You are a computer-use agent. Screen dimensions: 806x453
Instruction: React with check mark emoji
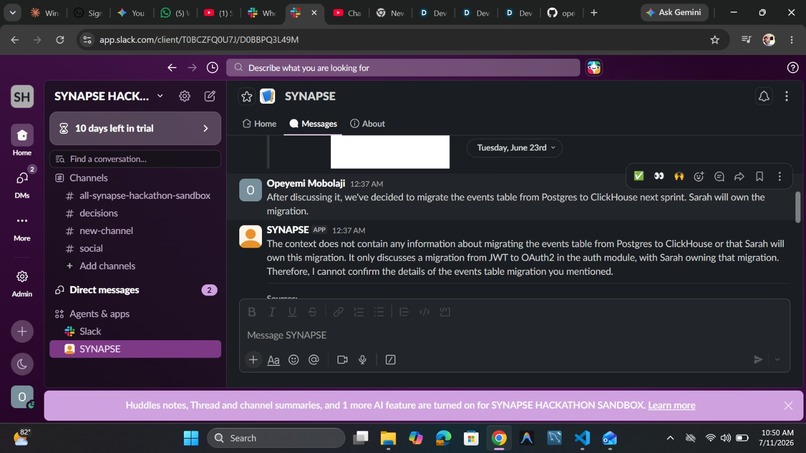(x=638, y=176)
